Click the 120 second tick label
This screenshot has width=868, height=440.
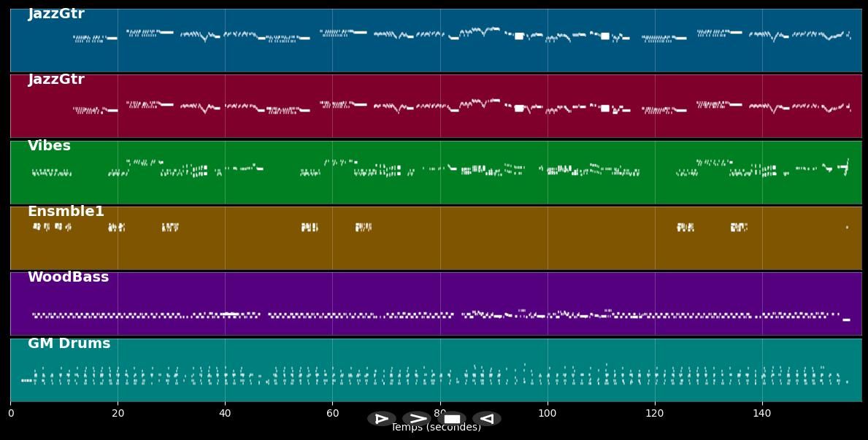655,414
